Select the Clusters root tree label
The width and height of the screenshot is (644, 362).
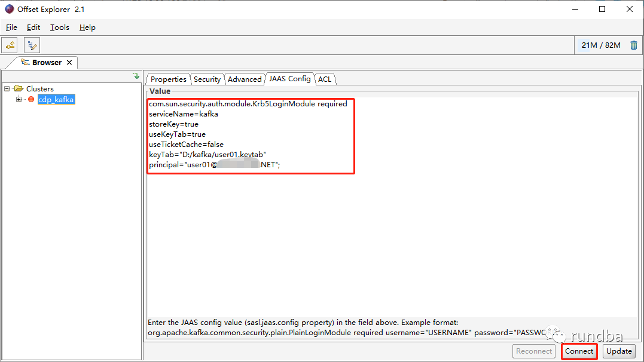40,88
